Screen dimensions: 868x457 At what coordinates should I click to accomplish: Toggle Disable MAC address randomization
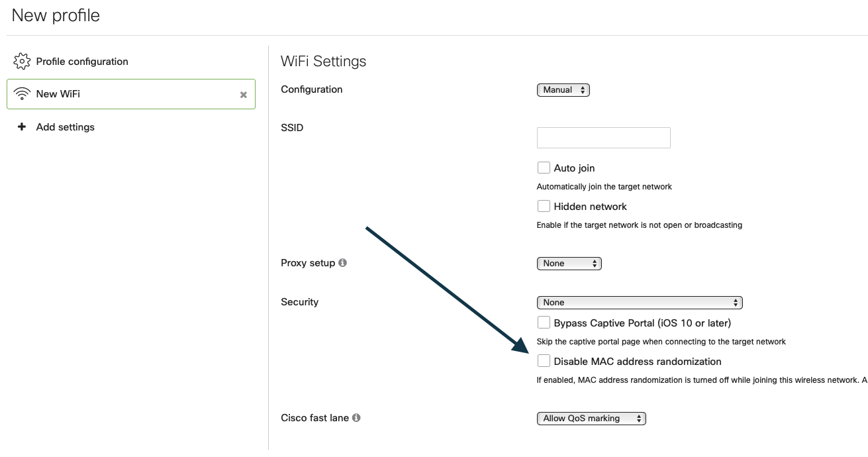544,361
